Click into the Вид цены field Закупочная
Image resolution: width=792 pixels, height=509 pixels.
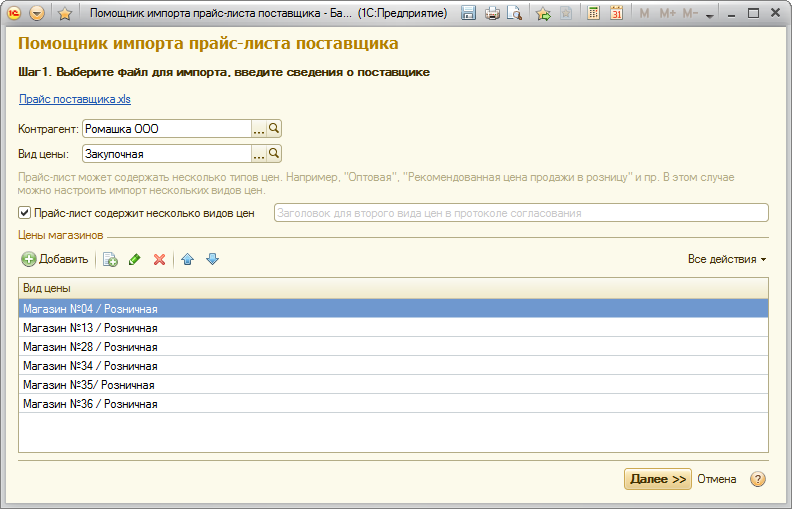point(167,154)
